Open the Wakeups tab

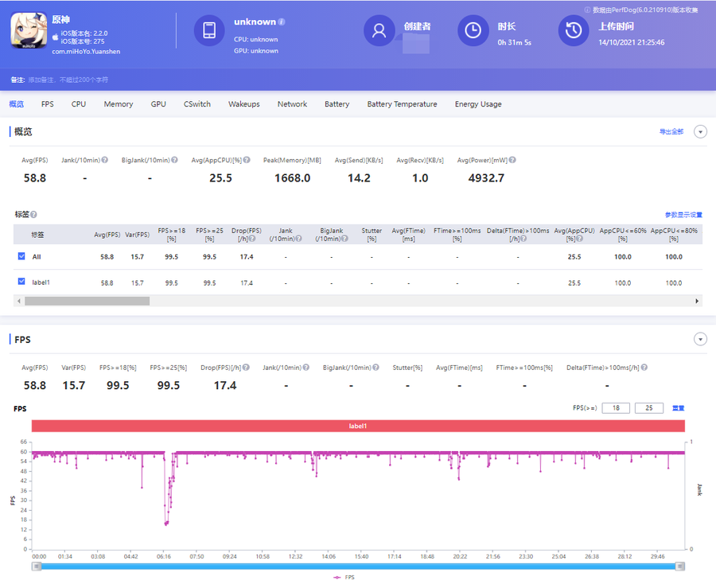click(x=244, y=104)
